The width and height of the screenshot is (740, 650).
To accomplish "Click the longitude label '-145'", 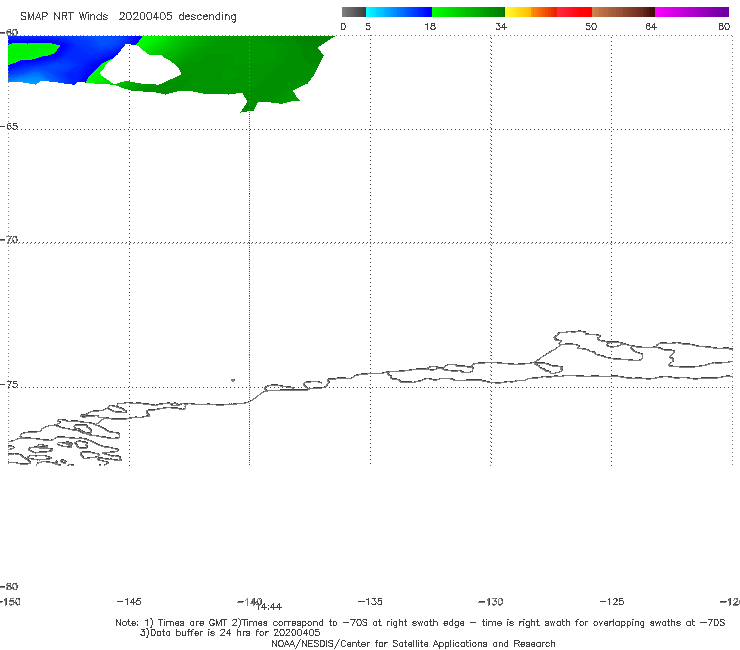I will [x=129, y=602].
